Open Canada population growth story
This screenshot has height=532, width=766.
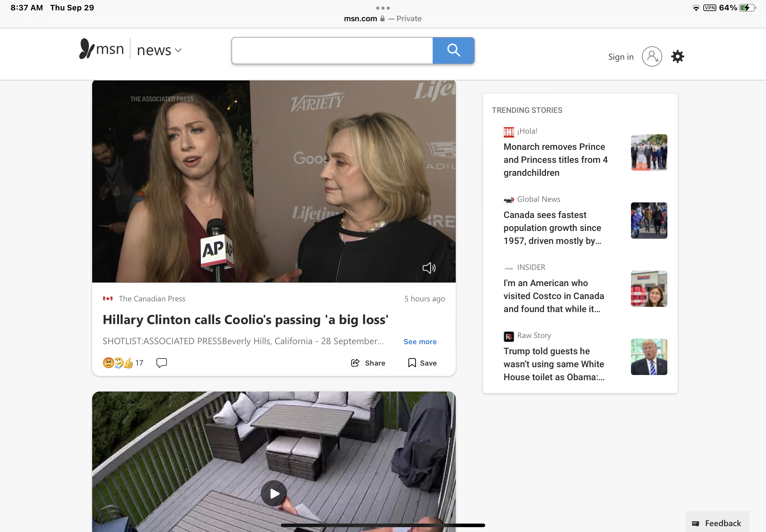point(552,228)
